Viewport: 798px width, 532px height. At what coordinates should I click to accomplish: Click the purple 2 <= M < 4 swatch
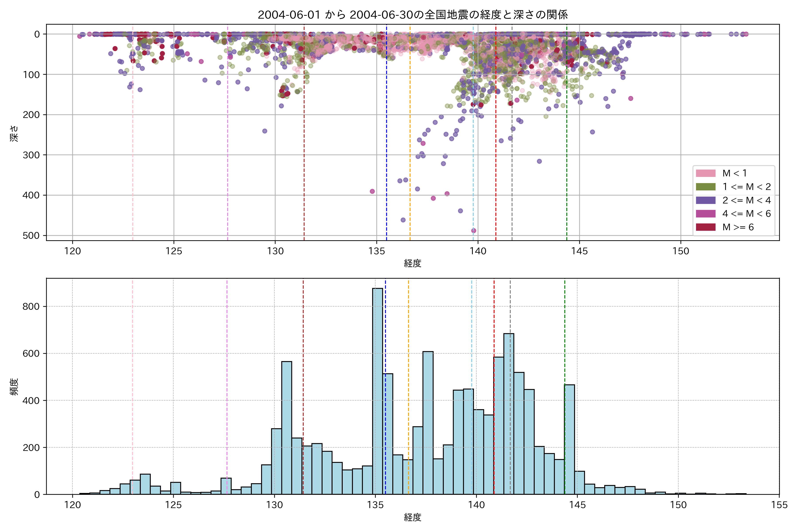[x=705, y=200]
